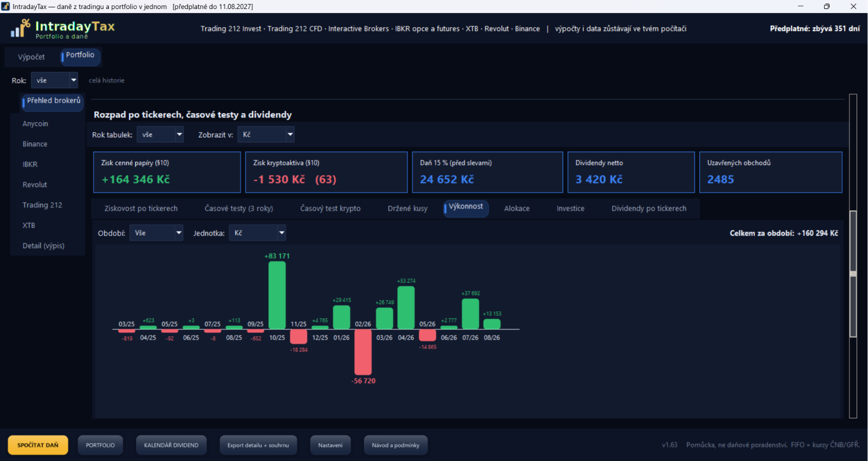Open the Trading 212 broker section

pos(42,205)
